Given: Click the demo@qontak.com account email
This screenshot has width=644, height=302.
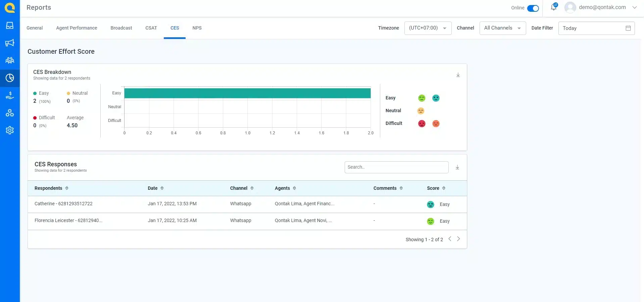Looking at the screenshot, I should pos(602,7).
